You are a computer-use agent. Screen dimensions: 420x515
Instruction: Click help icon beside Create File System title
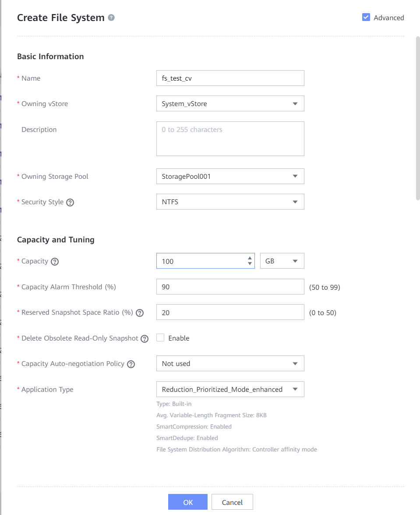tap(111, 18)
